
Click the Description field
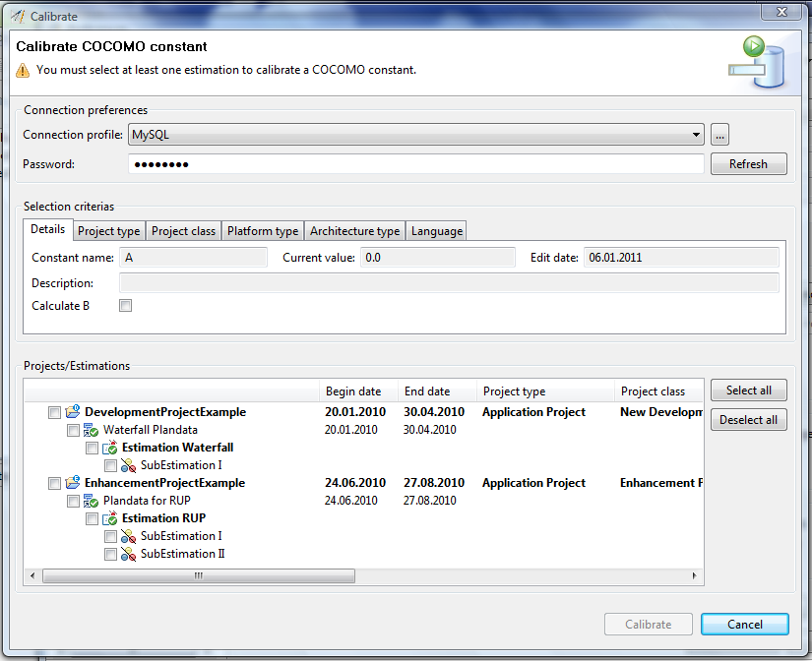pos(449,283)
